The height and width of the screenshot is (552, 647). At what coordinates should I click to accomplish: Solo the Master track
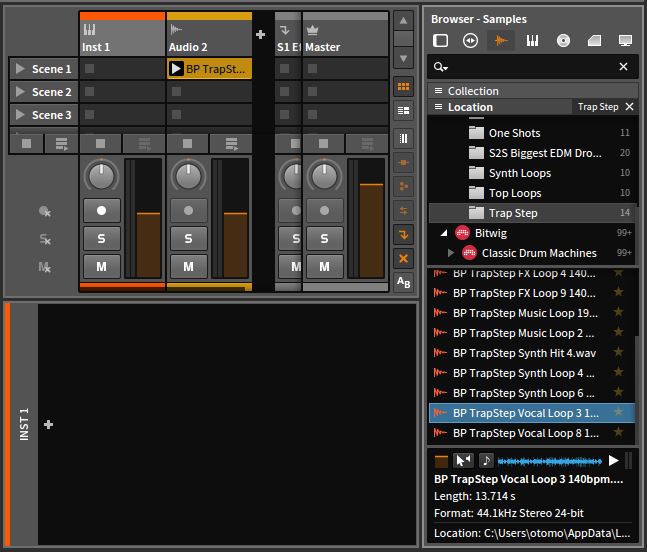click(325, 238)
